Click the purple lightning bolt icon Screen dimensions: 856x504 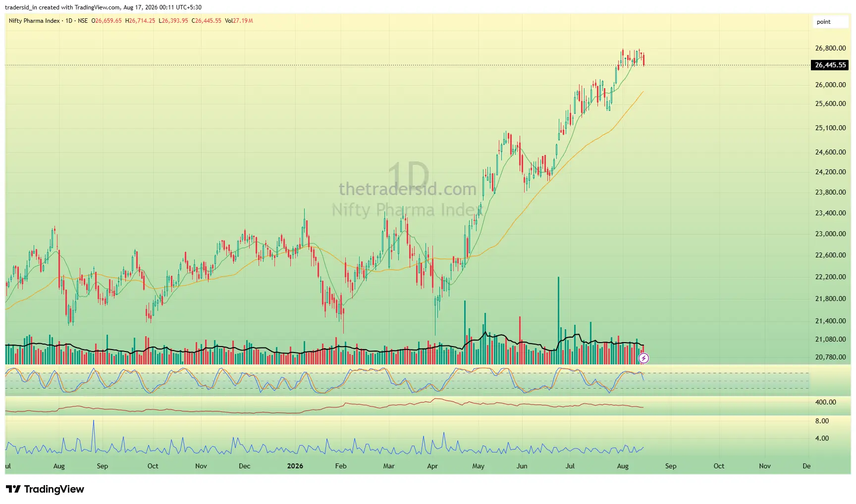click(x=643, y=358)
